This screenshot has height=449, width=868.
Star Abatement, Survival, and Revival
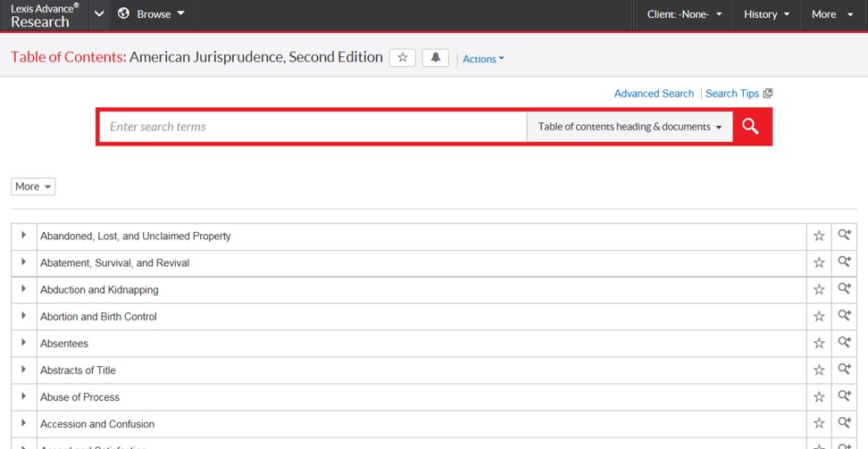819,263
